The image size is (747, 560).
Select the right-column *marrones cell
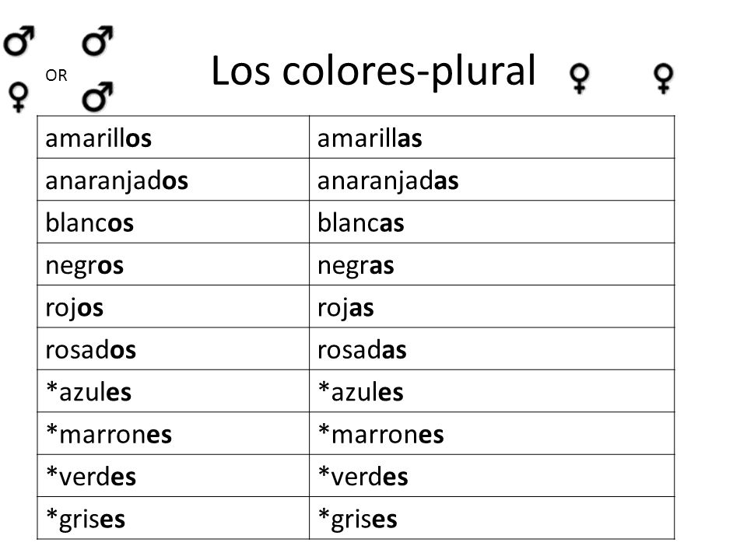coord(492,433)
